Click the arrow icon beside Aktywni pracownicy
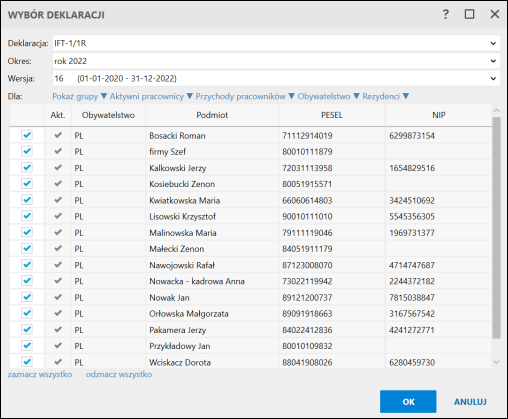The image size is (508, 419). point(190,96)
